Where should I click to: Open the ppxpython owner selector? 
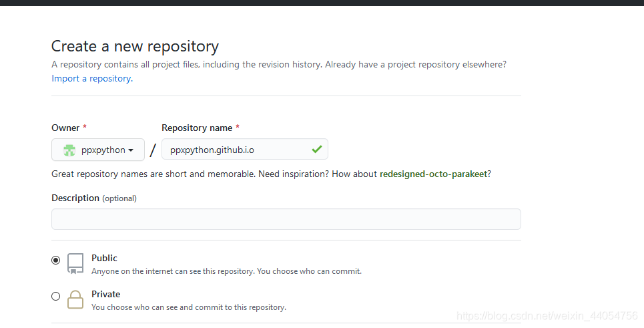coord(98,150)
